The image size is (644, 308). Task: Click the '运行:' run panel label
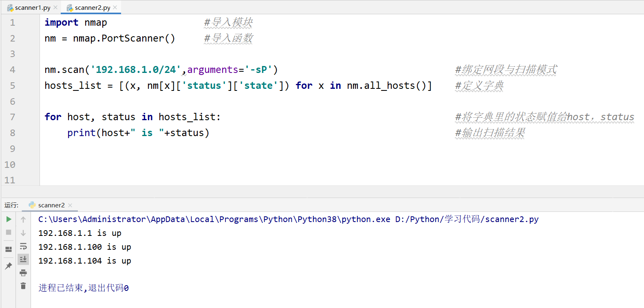[x=11, y=205]
